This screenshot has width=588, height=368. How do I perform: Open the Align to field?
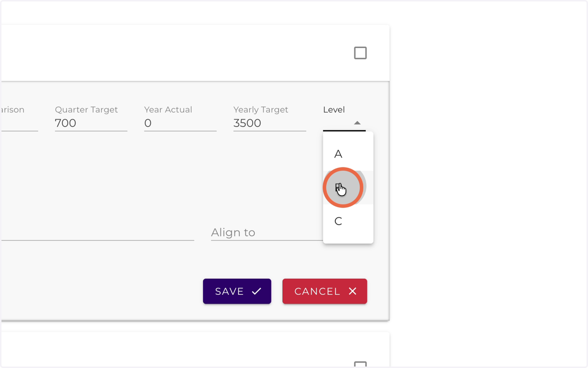[267, 233]
